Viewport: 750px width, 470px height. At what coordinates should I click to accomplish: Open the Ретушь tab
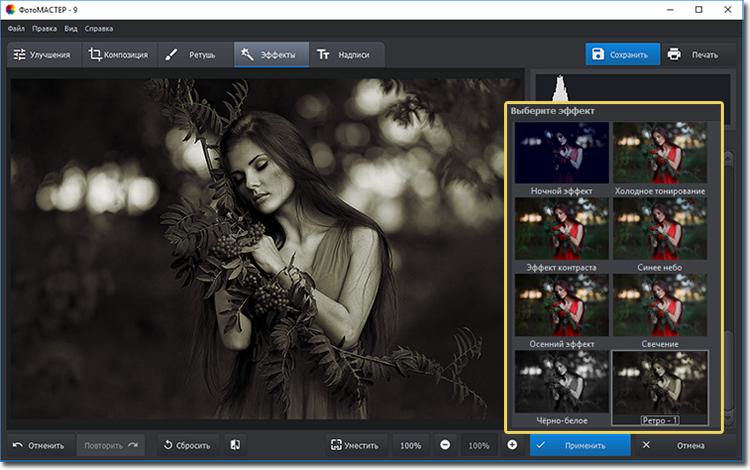(192, 55)
